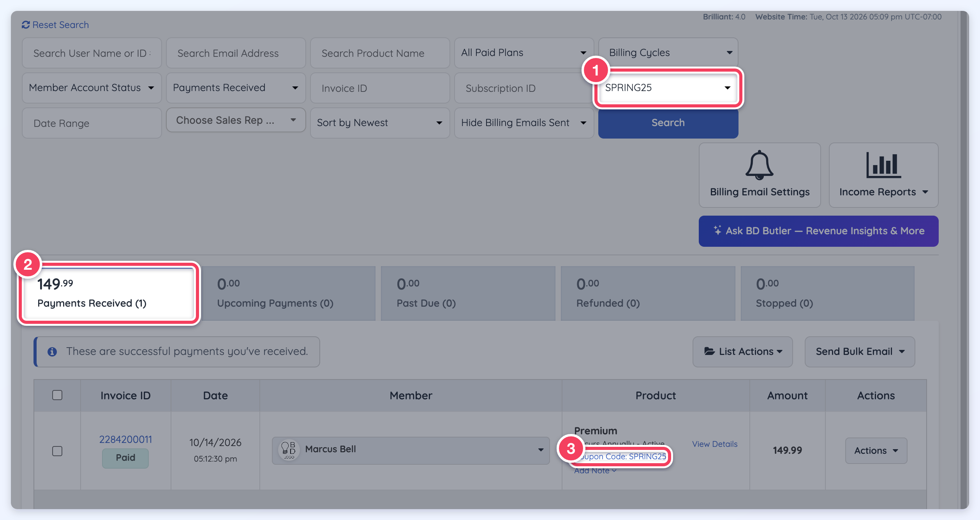The height and width of the screenshot is (520, 980).
Task: Check the box for invoice 2284200011
Action: point(57,451)
